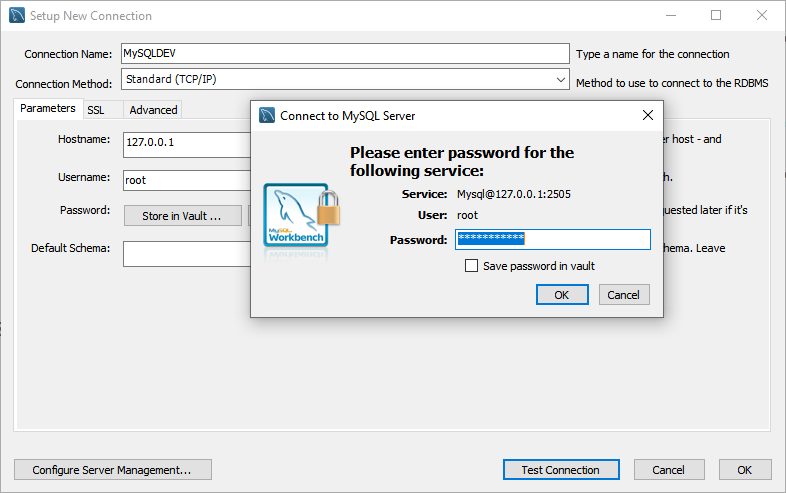Image resolution: width=786 pixels, height=493 pixels.
Task: Click the dolphin icon in Connect dialog title bar
Action: tap(267, 115)
